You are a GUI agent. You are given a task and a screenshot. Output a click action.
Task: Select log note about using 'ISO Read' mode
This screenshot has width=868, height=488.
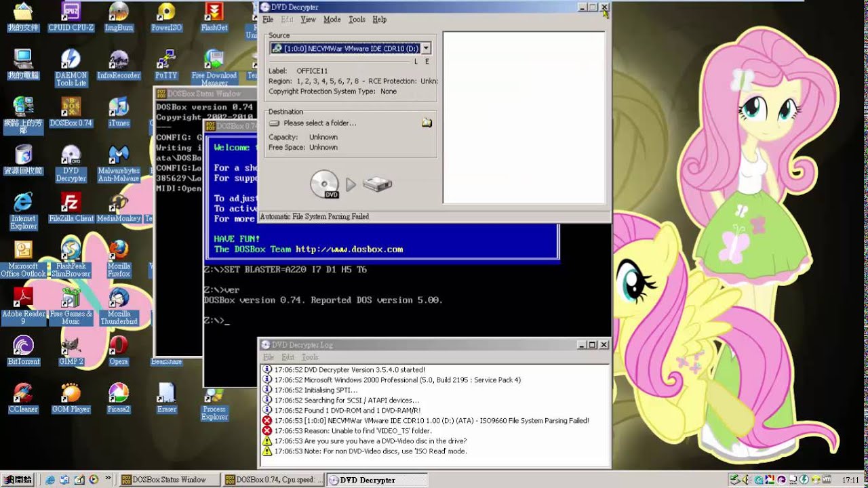[364, 451]
